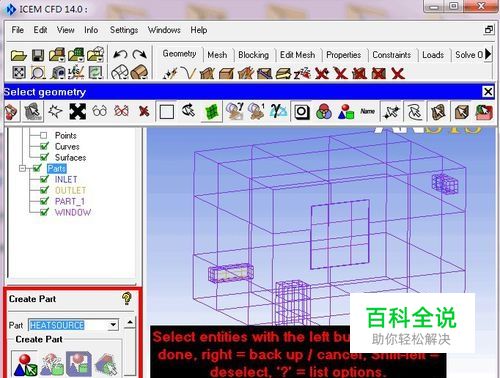Open the Edit menu
The height and width of the screenshot is (378, 500).
40,30
